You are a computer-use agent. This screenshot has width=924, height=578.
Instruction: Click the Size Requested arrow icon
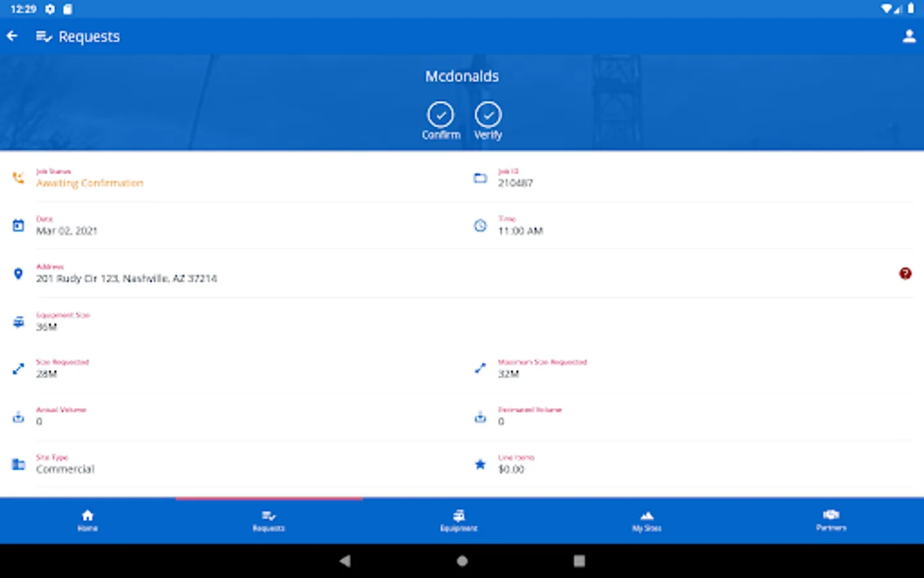point(19,369)
